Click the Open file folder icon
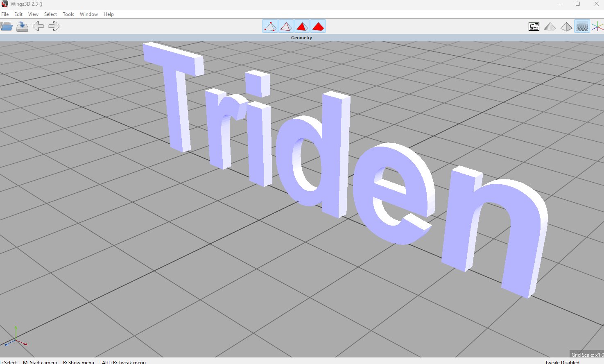 tap(7, 27)
